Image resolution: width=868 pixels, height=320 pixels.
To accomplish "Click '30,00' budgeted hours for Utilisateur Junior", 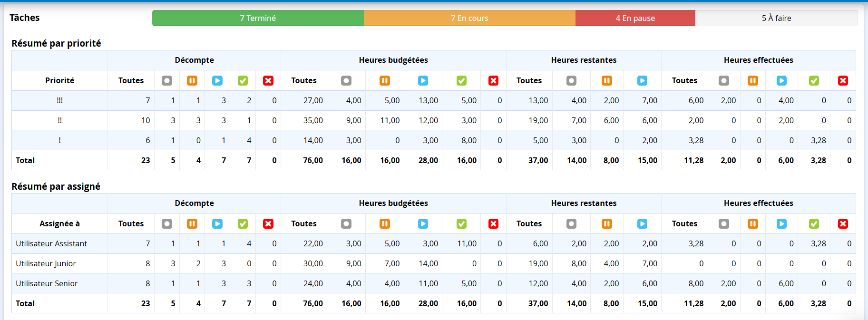I will click(x=313, y=263).
